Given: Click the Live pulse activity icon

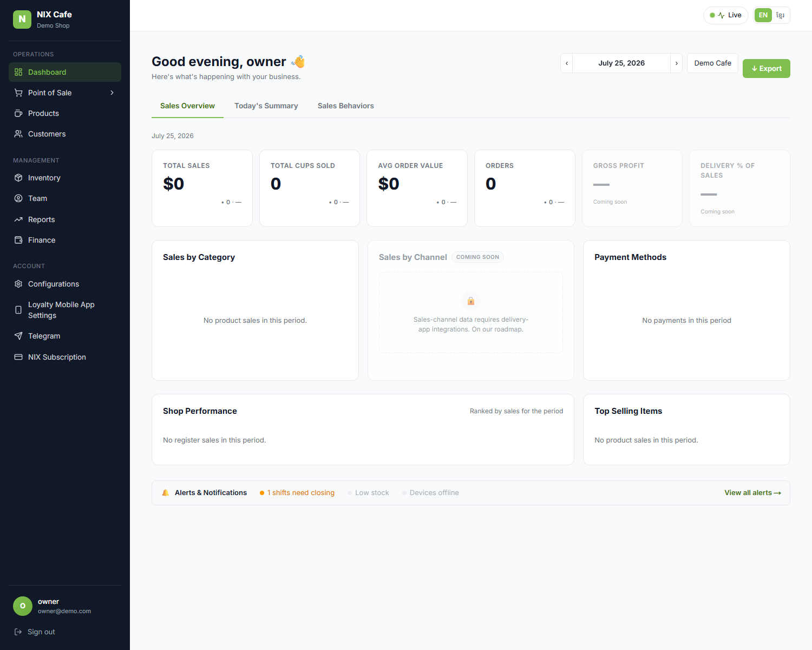Looking at the screenshot, I should [x=721, y=15].
